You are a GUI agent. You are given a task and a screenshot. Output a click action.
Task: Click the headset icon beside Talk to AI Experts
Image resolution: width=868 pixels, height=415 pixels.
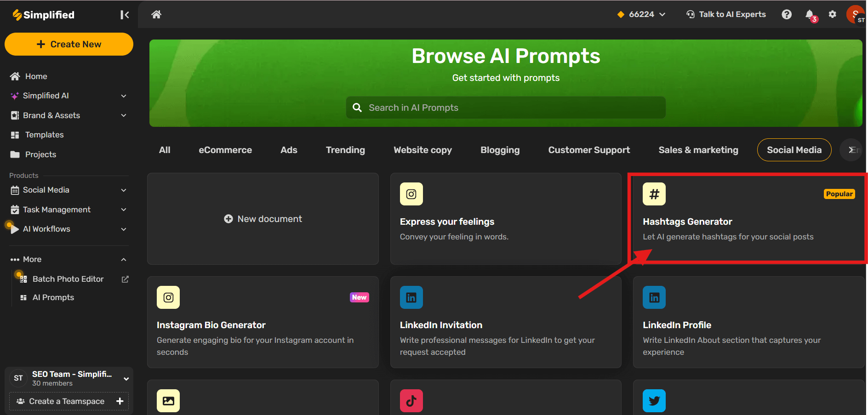pyautogui.click(x=690, y=14)
